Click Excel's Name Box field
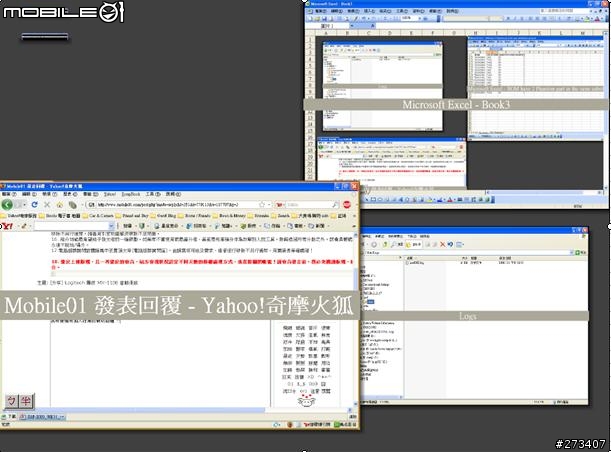Image resolution: width=611 pixels, height=452 pixels. 328,26
